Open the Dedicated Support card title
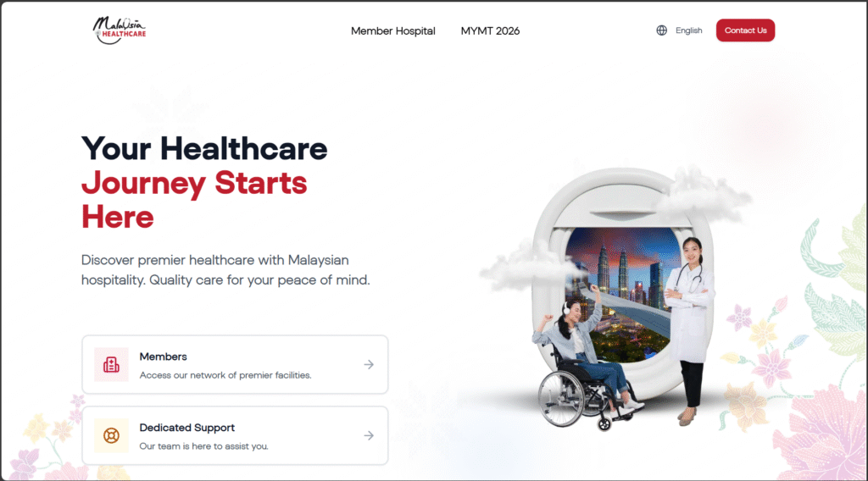Viewport: 868px width, 481px height. click(x=187, y=428)
